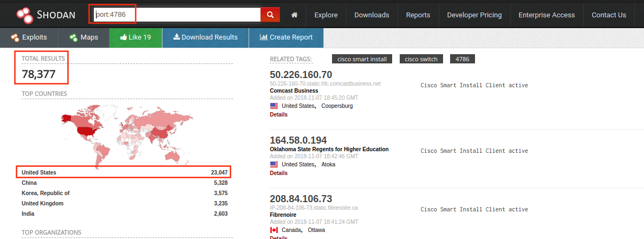Click the red search magnifier button
644x239 pixels.
(x=270, y=15)
